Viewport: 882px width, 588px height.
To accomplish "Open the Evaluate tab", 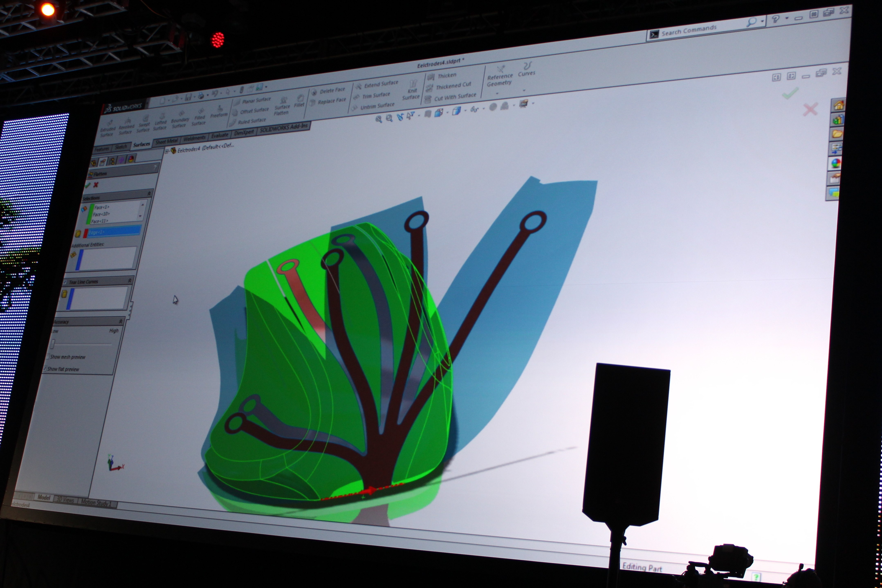I will click(219, 135).
